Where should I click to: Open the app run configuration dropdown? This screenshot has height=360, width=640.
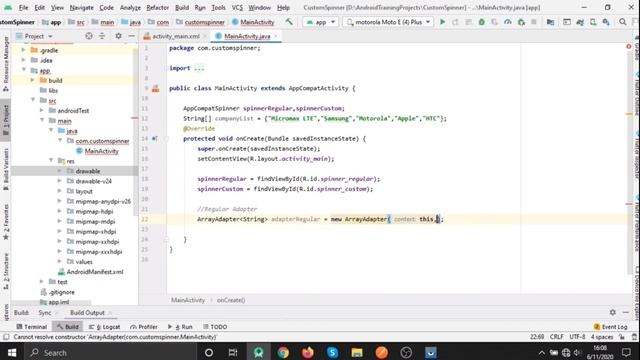click(321, 22)
